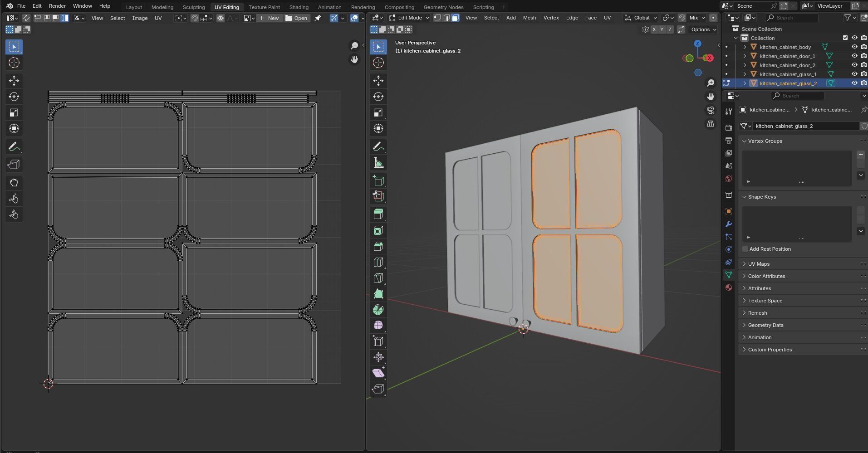Click New image button in UV editor
868x453 pixels.
pos(269,18)
